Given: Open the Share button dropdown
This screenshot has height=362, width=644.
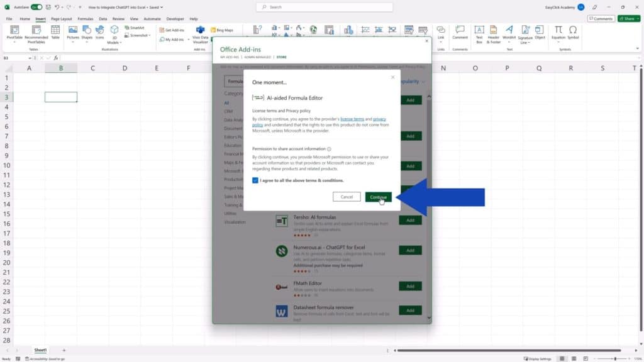Looking at the screenshot, I should point(638,18).
